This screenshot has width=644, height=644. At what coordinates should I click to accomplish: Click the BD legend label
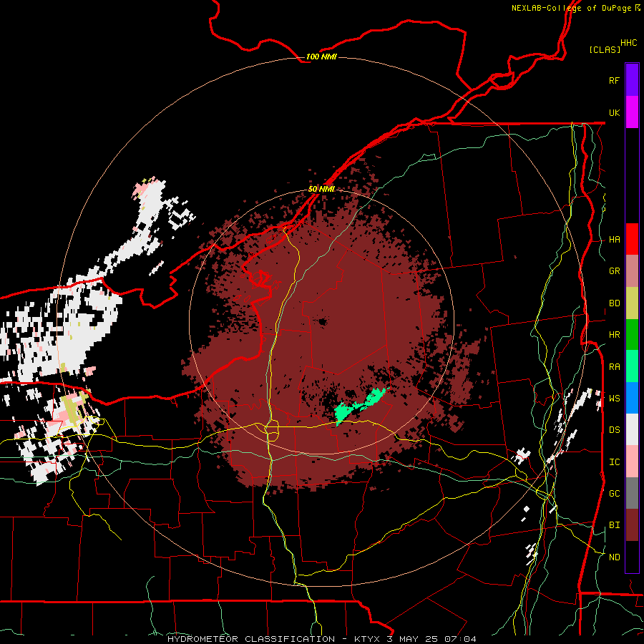[x=614, y=303]
